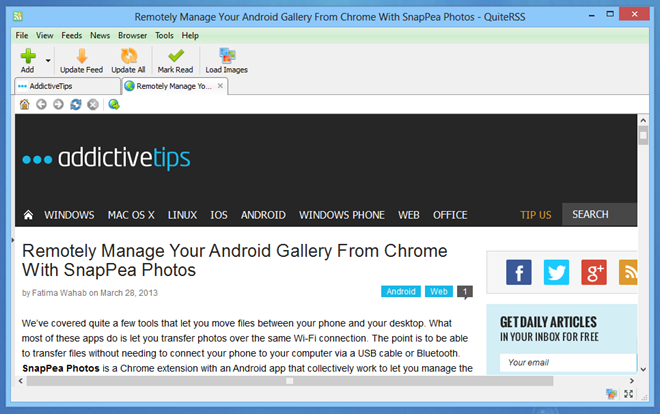Viewport: 660px width, 414px height.
Task: Open the OFFICE navigation link
Action: 450,215
